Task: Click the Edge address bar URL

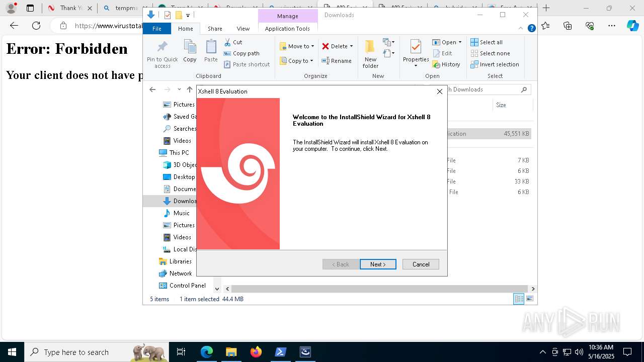Action: tap(109, 26)
